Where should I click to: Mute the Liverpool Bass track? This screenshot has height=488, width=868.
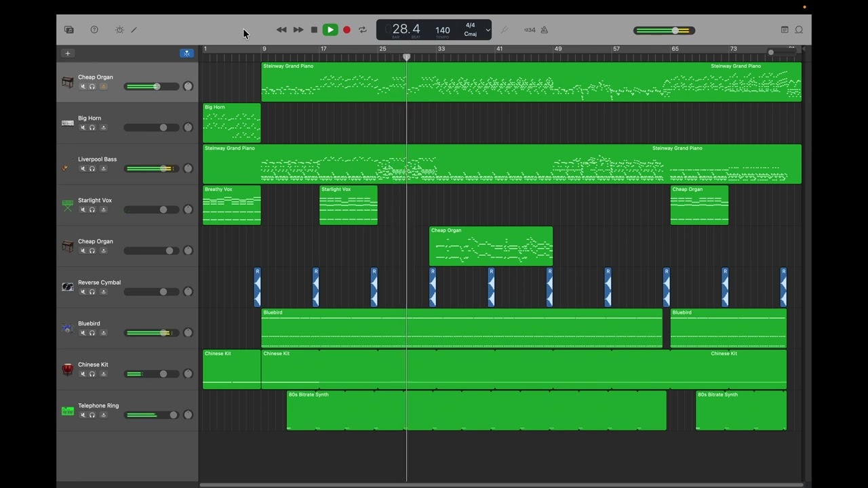click(x=83, y=169)
